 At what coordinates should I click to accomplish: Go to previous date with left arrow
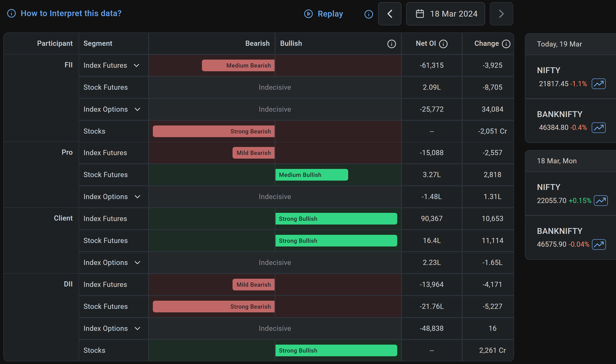point(390,14)
